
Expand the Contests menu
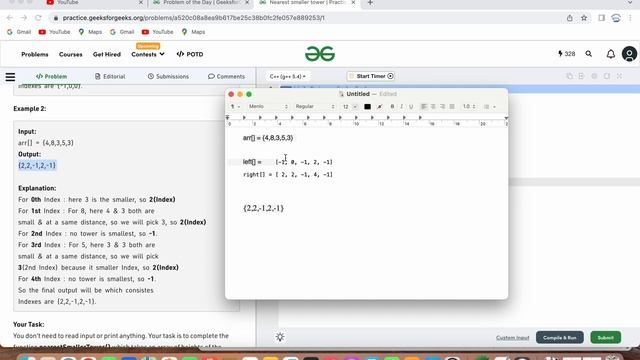(x=148, y=54)
